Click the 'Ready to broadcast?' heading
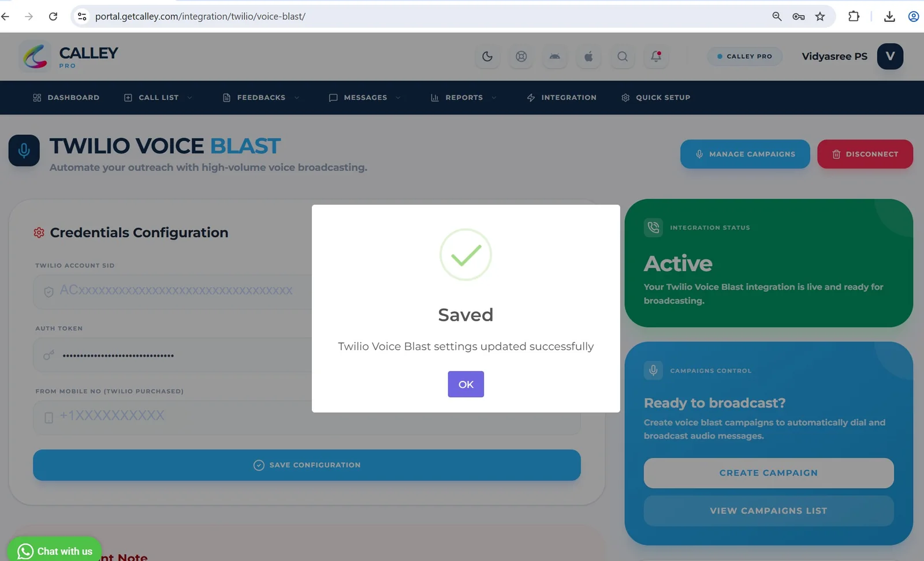924x561 pixels. point(714,403)
